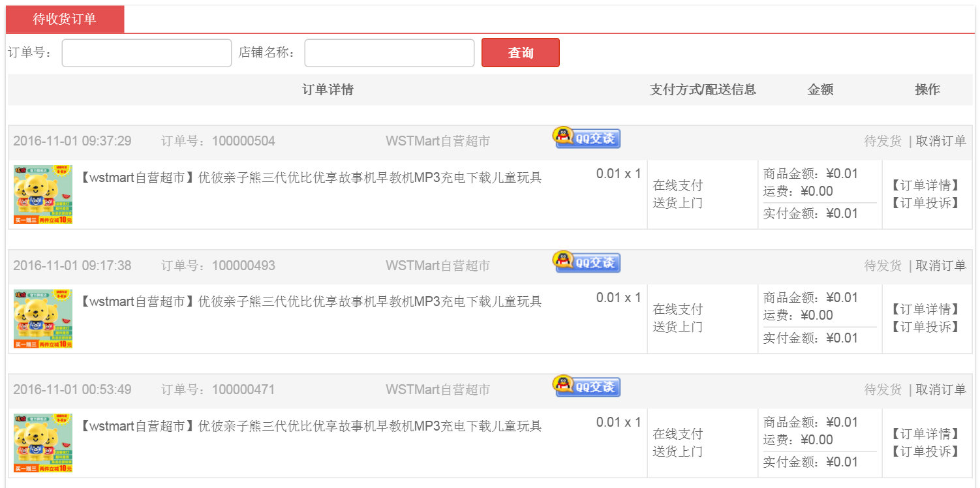
Task: Click order number text 100000471
Action: (x=243, y=389)
